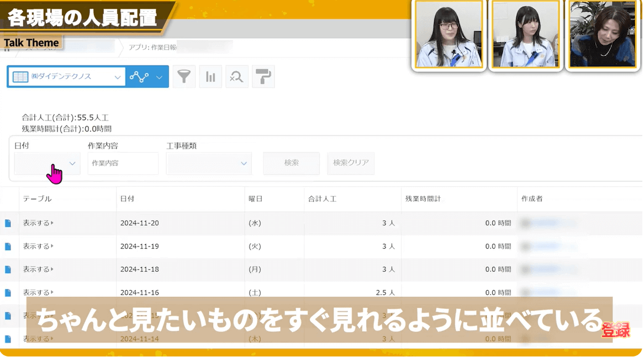Open record detail icon for 2024-11-16
Viewport: 644px width, 357px height.
coord(8,293)
